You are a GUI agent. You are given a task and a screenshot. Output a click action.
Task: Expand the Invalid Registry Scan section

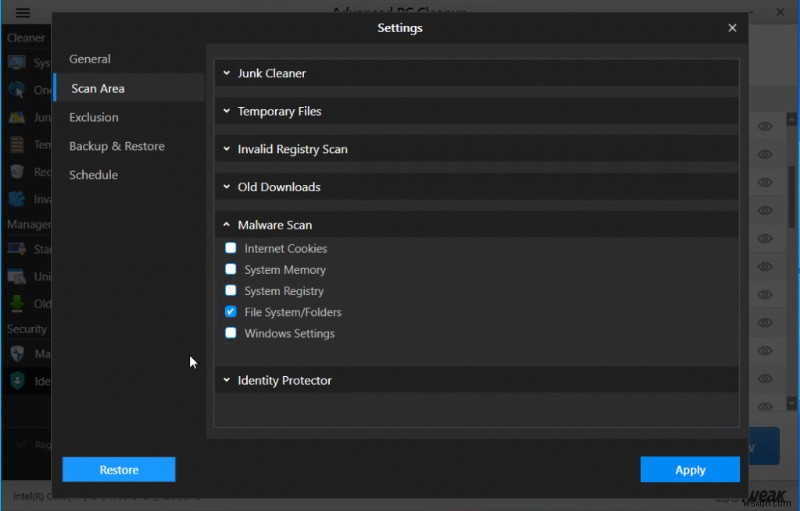[x=292, y=149]
